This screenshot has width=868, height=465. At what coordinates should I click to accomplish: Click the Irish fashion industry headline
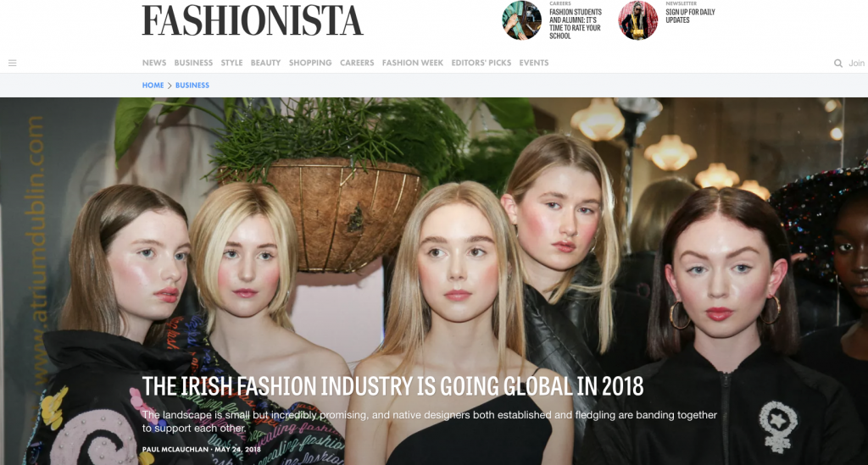click(x=392, y=386)
